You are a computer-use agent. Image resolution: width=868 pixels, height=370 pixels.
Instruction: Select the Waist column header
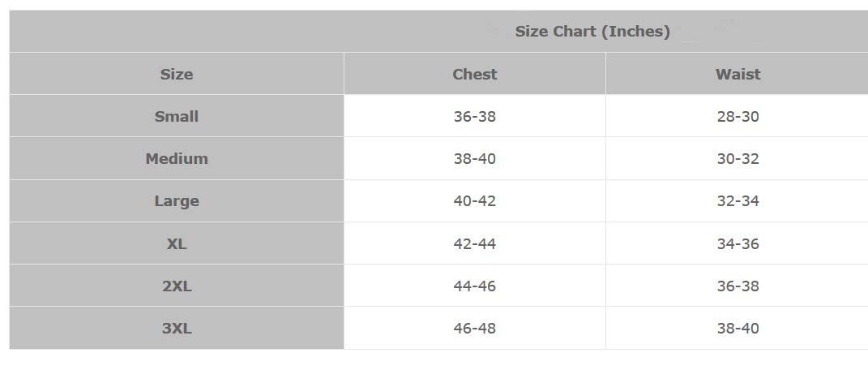click(738, 74)
